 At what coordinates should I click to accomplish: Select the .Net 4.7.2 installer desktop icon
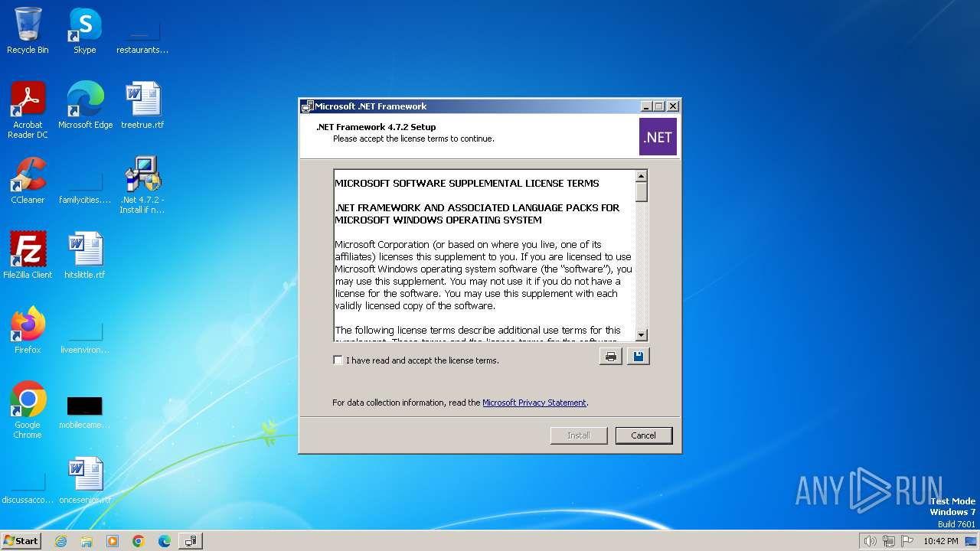(142, 184)
